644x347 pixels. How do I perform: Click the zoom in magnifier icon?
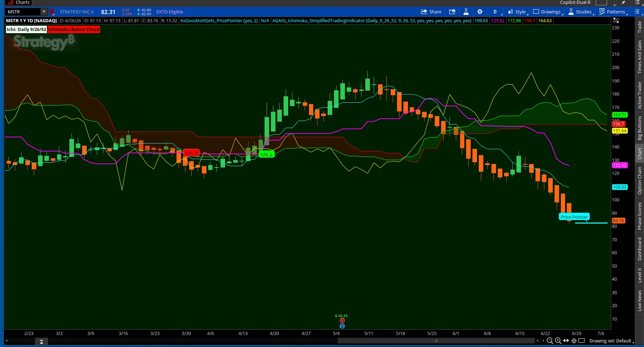point(558,341)
